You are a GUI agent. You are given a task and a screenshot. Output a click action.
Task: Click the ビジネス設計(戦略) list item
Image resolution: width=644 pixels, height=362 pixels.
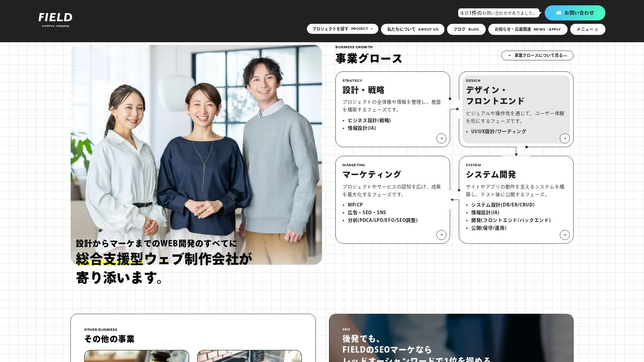[369, 120]
